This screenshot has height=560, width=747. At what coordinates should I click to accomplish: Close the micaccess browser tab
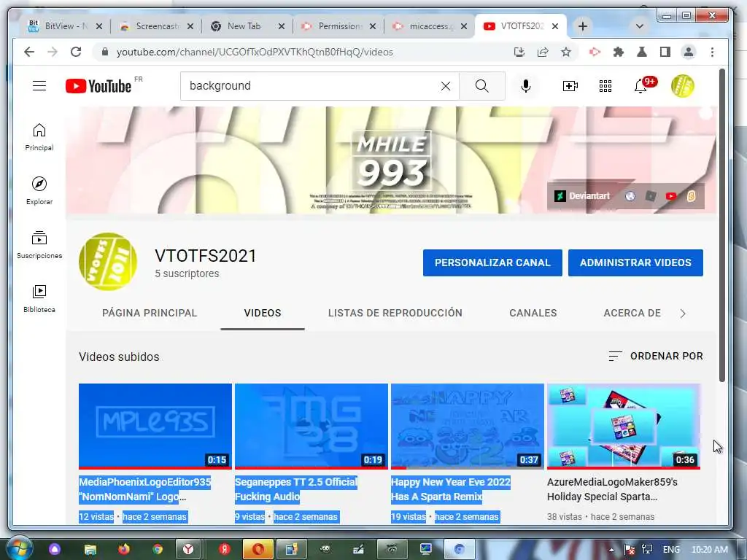463,26
